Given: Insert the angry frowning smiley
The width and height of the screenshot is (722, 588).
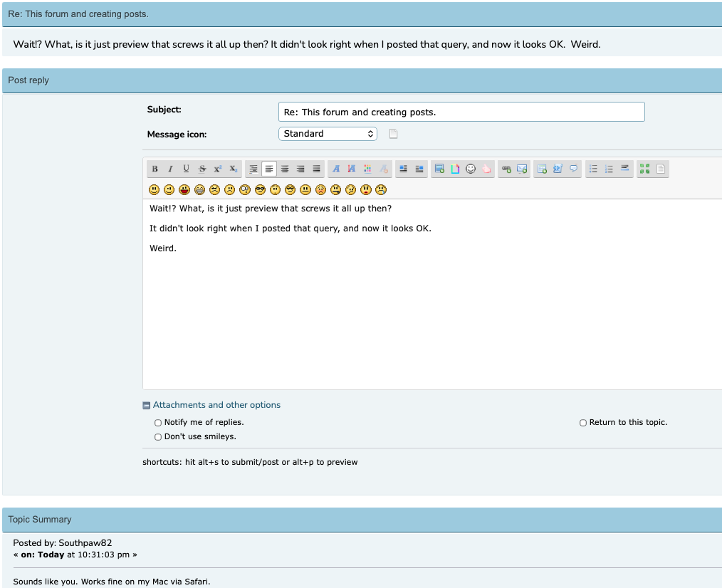Looking at the screenshot, I should click(x=214, y=189).
